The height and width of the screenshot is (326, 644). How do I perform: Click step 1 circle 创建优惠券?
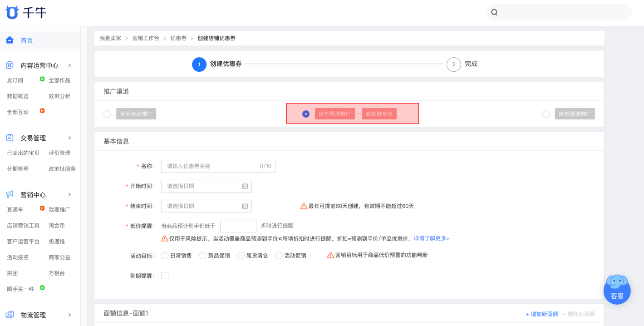[x=199, y=64]
